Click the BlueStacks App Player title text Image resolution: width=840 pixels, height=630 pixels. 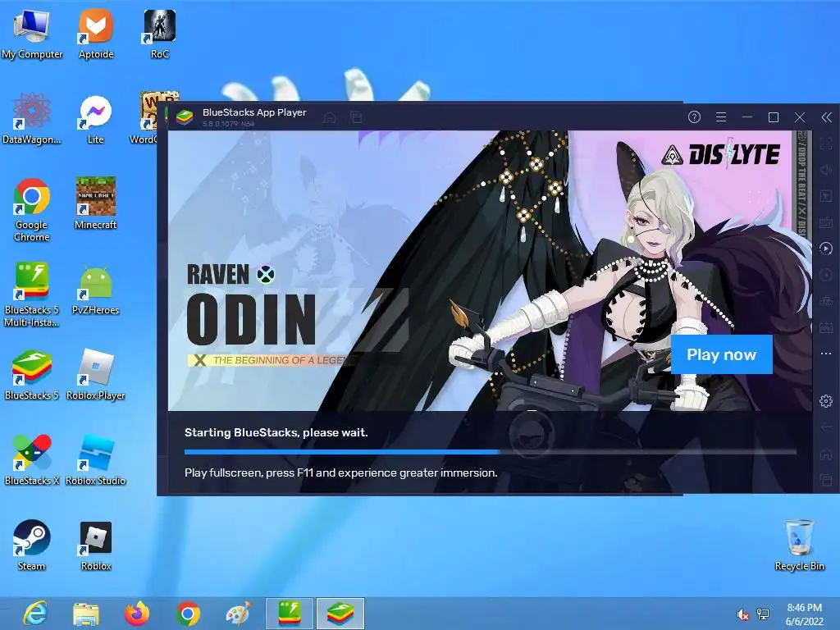point(254,112)
